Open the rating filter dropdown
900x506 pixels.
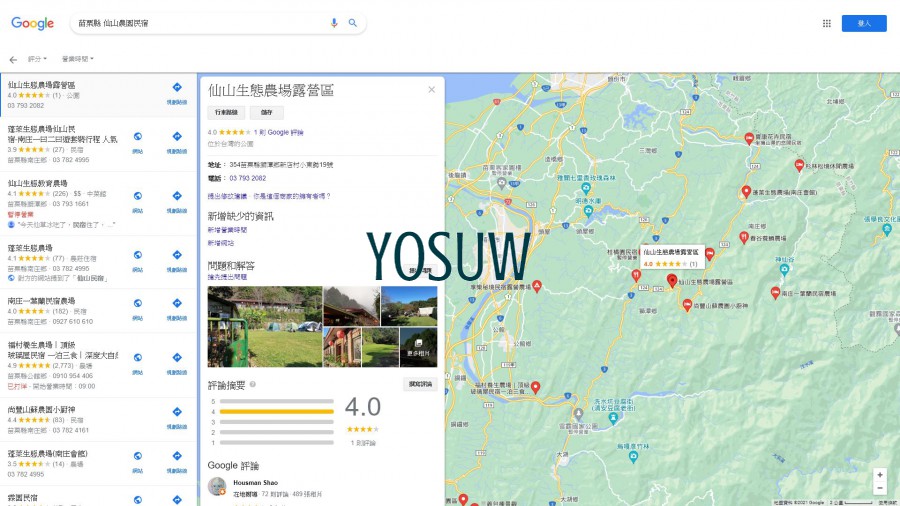tap(37, 59)
